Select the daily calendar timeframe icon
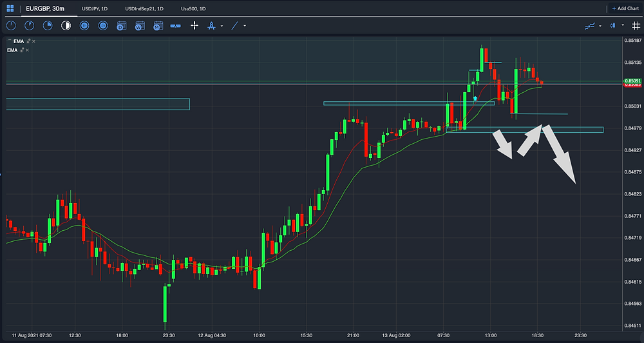Viewport: 644px width, 343px height. (121, 26)
